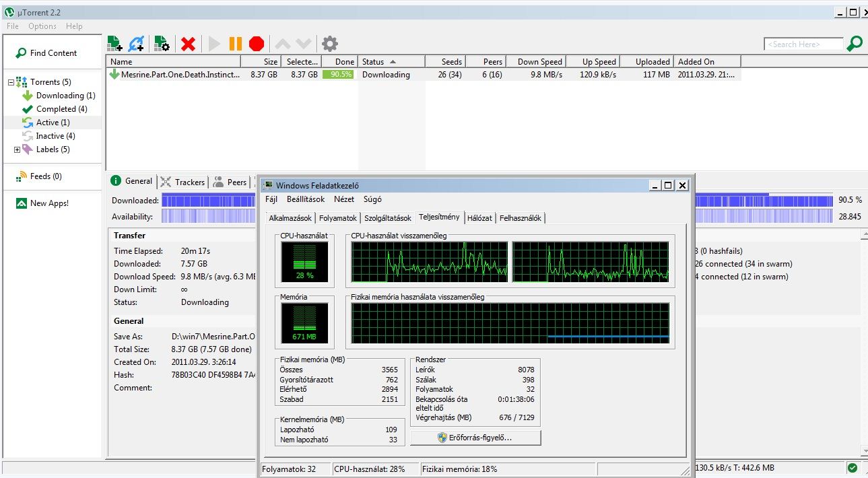Screen dimensions: 868x478
Task: Open Find Content in the sidebar
Action: [46, 53]
